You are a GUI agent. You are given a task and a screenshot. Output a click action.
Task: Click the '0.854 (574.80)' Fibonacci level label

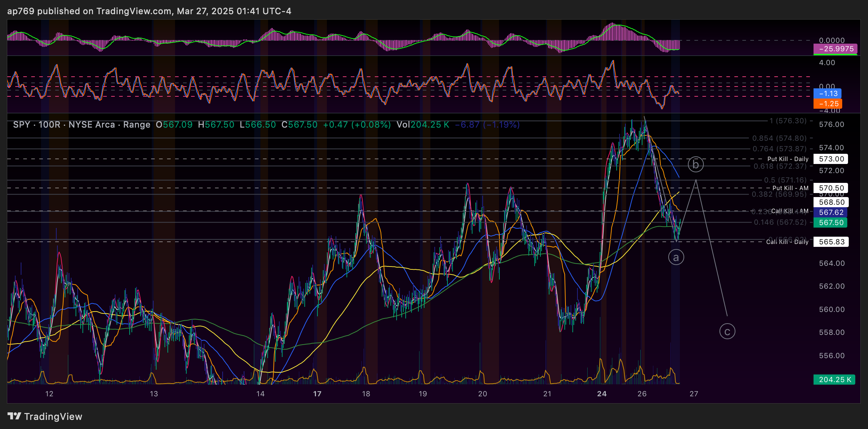(x=779, y=138)
